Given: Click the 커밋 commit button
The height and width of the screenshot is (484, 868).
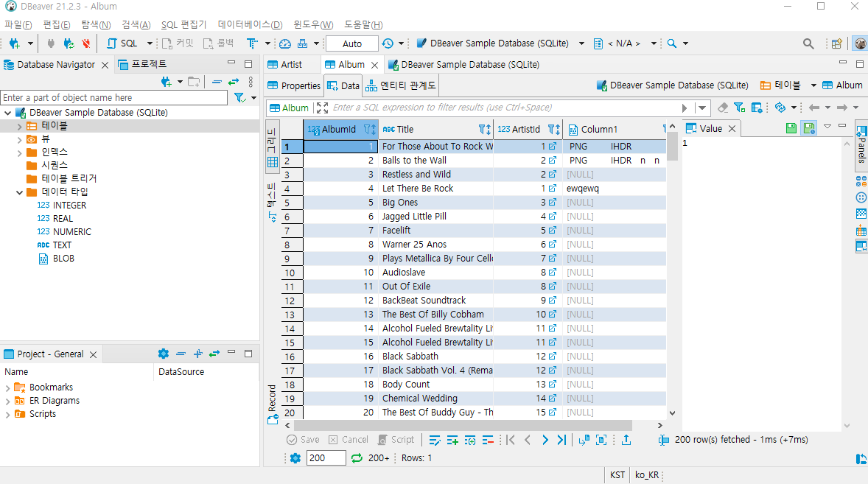Looking at the screenshot, I should (x=178, y=43).
